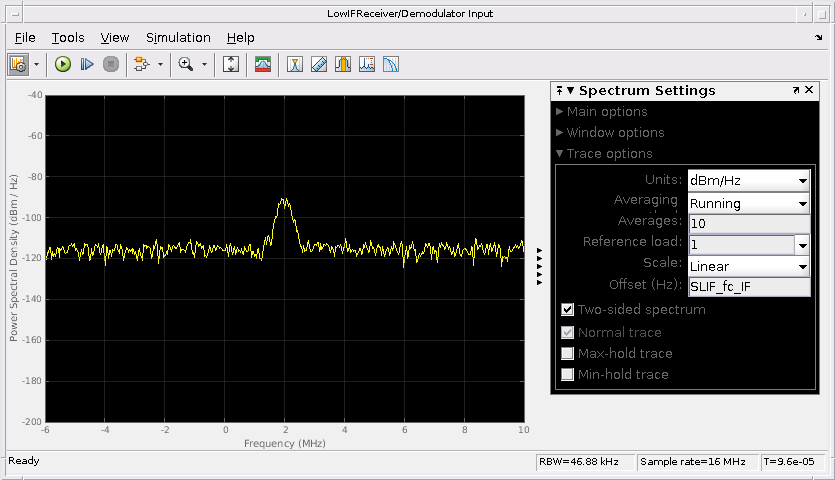Toggle Normal trace checkbox
Image resolution: width=835 pixels, height=480 pixels.
(x=568, y=332)
